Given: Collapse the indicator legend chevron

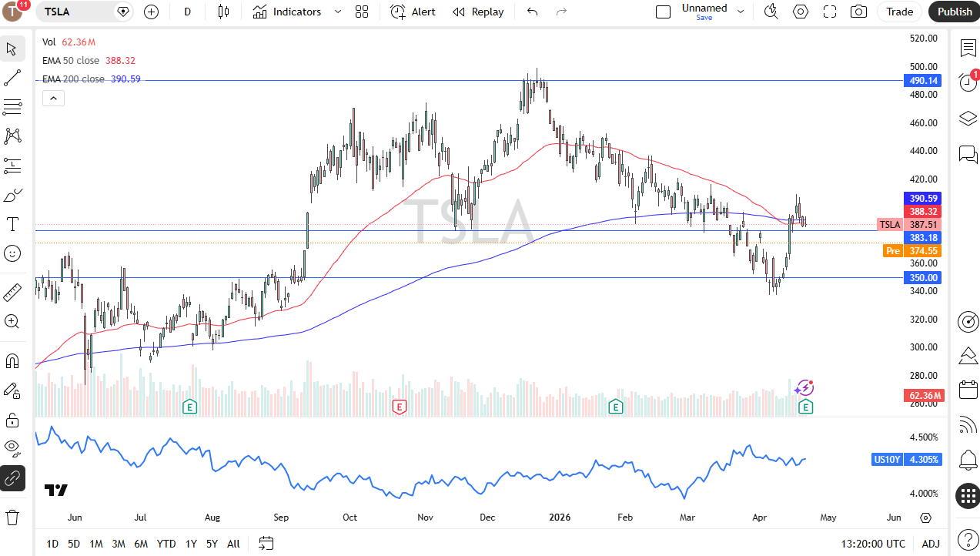Looking at the screenshot, I should pyautogui.click(x=53, y=98).
